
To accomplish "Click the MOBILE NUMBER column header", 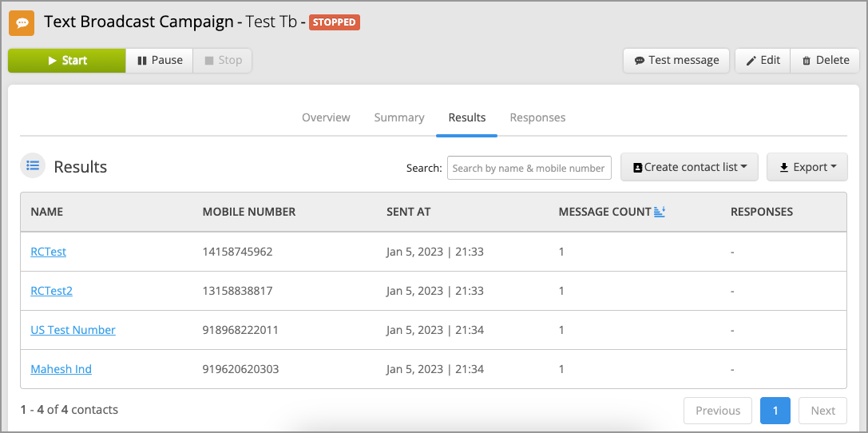I will (x=249, y=212).
